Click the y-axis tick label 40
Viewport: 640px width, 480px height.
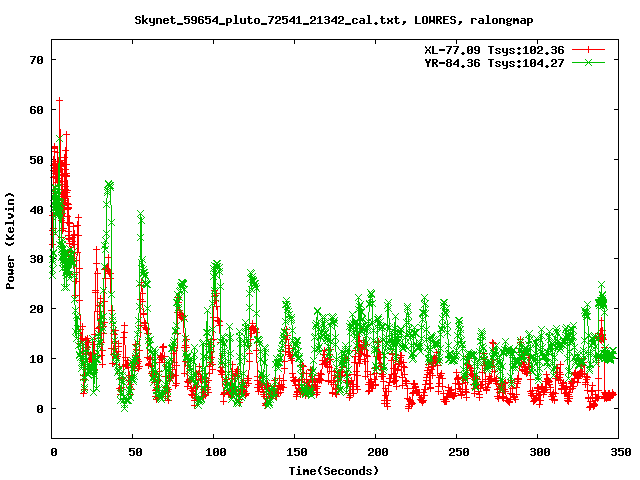[36, 209]
